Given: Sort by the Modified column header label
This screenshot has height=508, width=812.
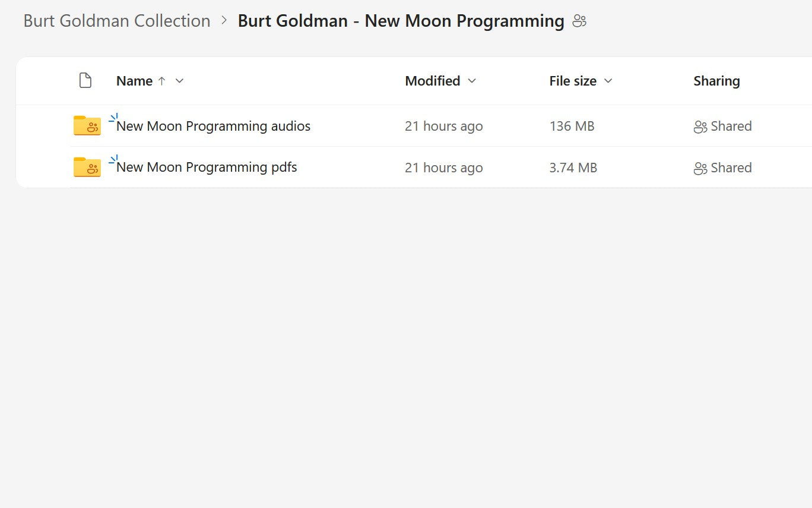Looking at the screenshot, I should point(432,81).
